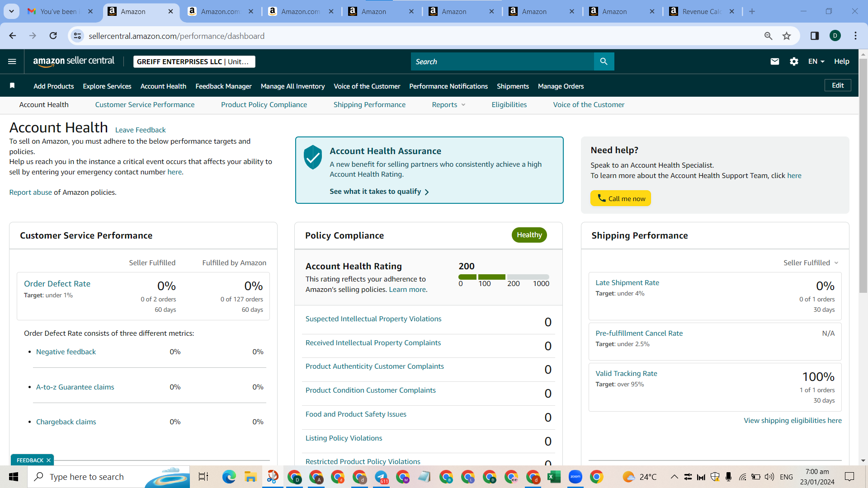Open the Shipping Performance tab
This screenshot has height=488, width=868.
pos(369,104)
